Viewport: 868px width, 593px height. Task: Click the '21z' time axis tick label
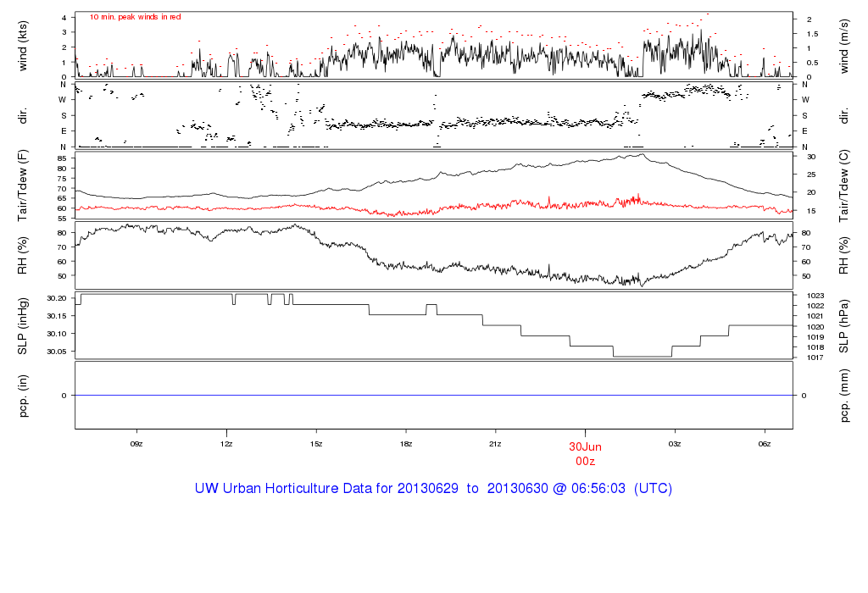pos(495,444)
